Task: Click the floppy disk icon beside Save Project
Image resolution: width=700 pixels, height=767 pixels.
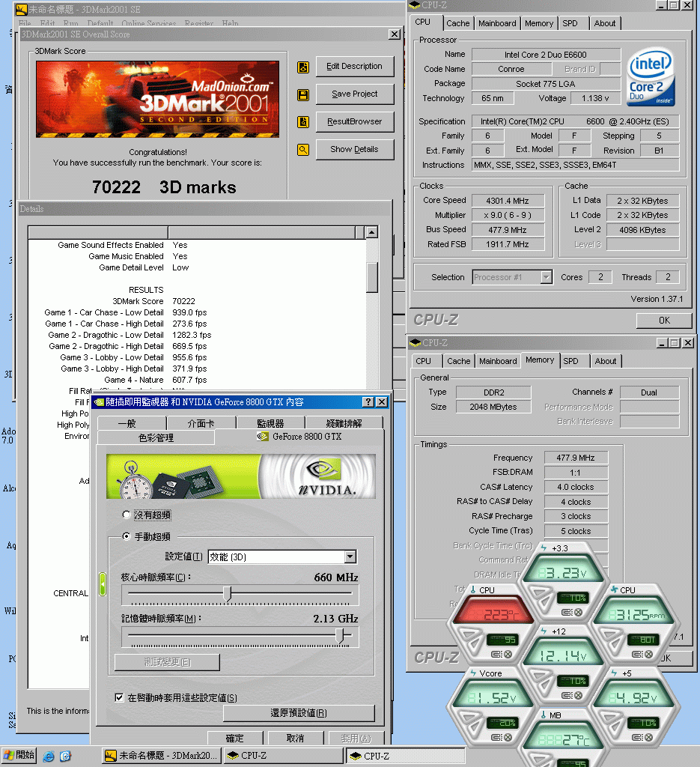Action: tap(303, 95)
